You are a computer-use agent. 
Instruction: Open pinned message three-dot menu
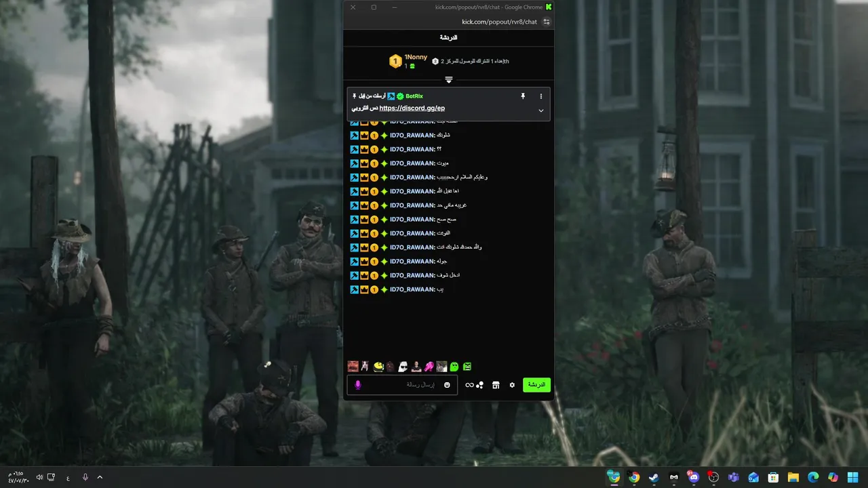click(x=540, y=96)
